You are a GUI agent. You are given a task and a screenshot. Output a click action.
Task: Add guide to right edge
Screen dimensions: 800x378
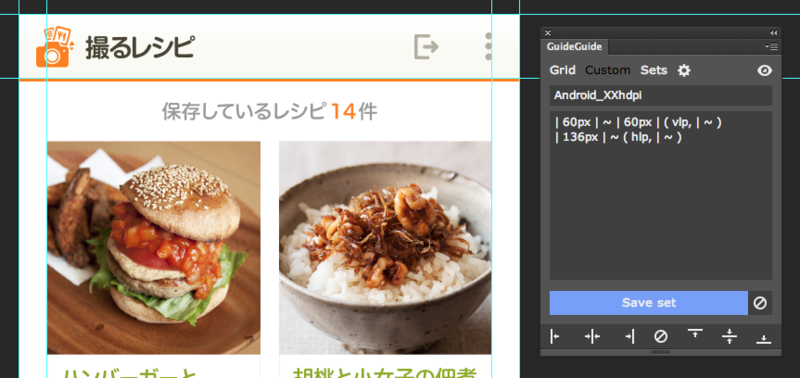point(630,337)
